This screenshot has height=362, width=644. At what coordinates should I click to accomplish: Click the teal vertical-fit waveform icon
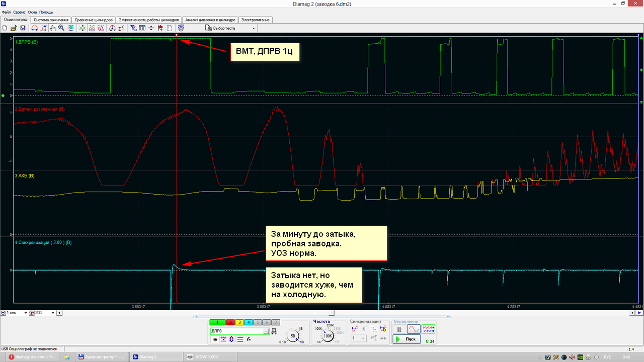pos(70,28)
